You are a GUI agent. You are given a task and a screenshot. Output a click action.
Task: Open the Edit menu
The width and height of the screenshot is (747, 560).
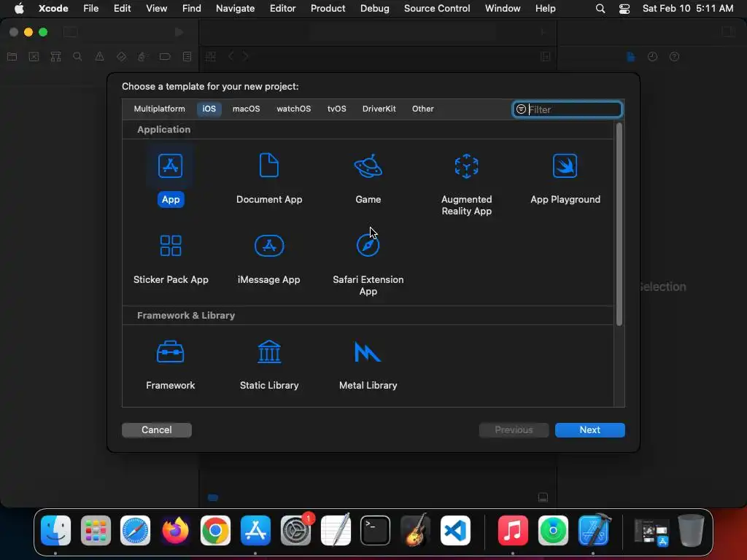122,9
